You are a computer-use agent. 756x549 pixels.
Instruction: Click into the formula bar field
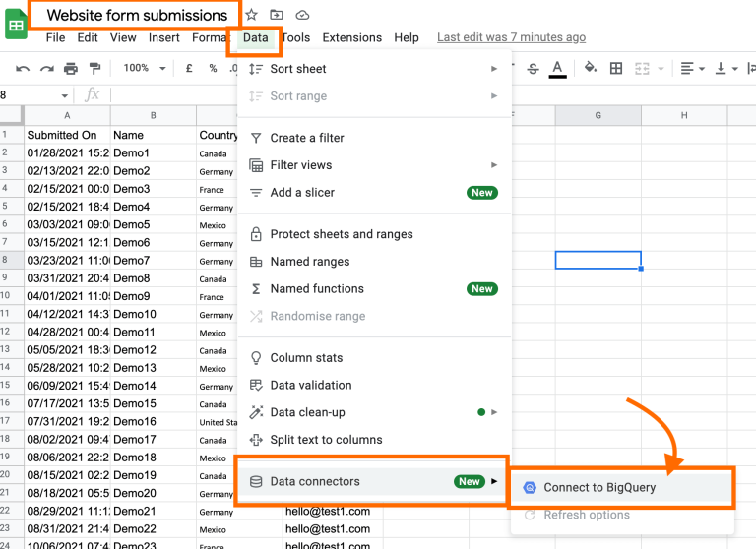coord(173,95)
